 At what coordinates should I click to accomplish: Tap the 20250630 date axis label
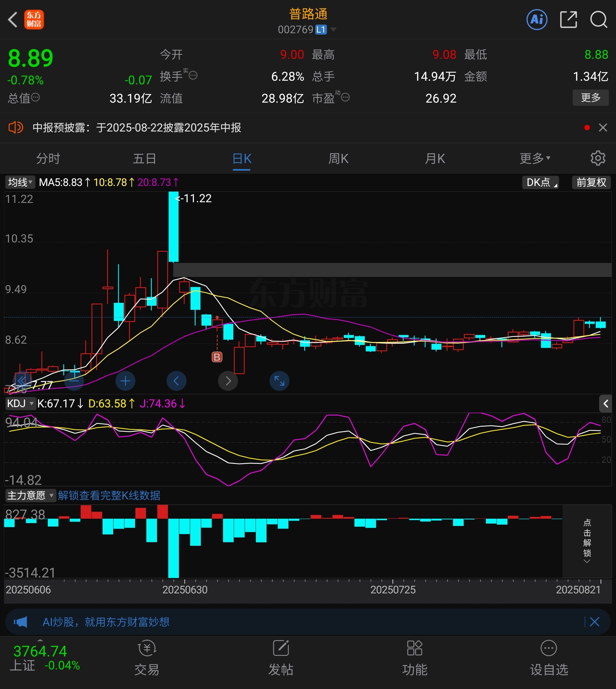(185, 590)
